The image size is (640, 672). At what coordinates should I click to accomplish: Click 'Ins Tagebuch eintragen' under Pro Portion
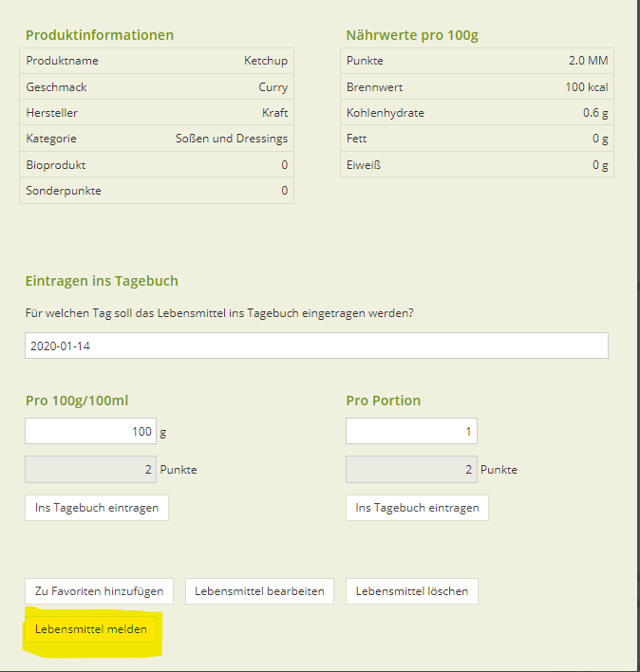coord(417,508)
